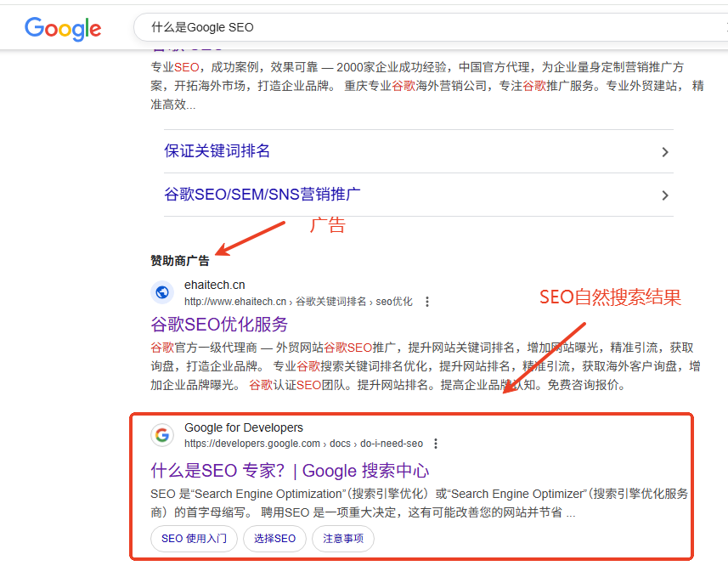The width and height of the screenshot is (728, 577).
Task: Click the 赞助商广告 label
Action: coord(180,261)
